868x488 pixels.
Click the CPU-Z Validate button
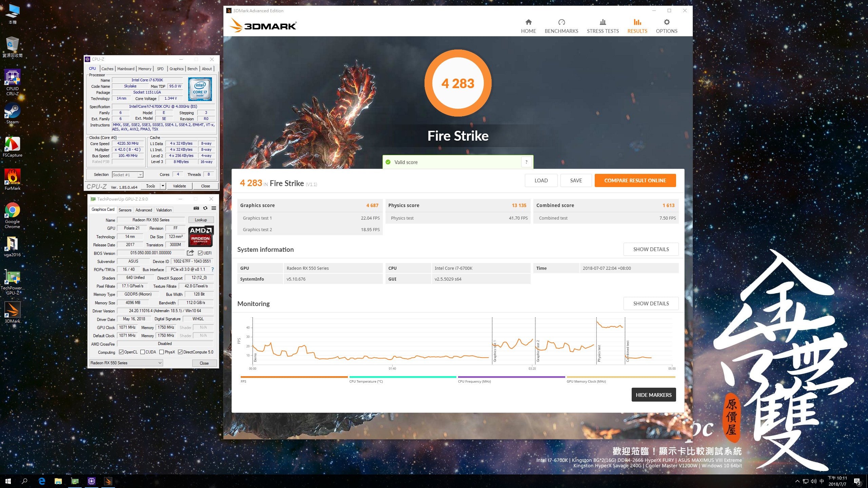pos(179,186)
